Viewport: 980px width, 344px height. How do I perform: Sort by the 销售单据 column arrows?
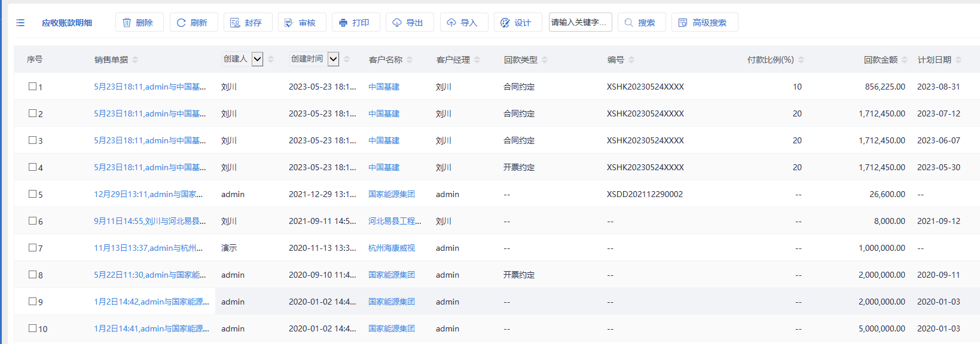coord(135,60)
